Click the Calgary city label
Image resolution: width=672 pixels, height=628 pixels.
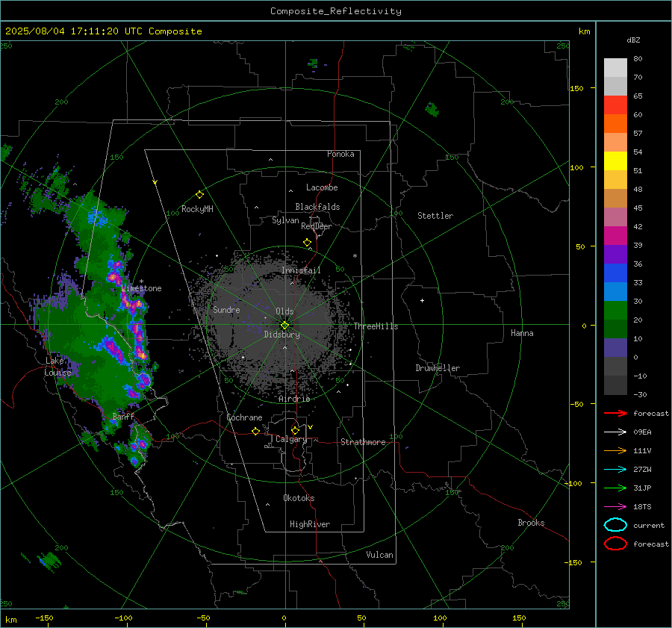point(291,439)
